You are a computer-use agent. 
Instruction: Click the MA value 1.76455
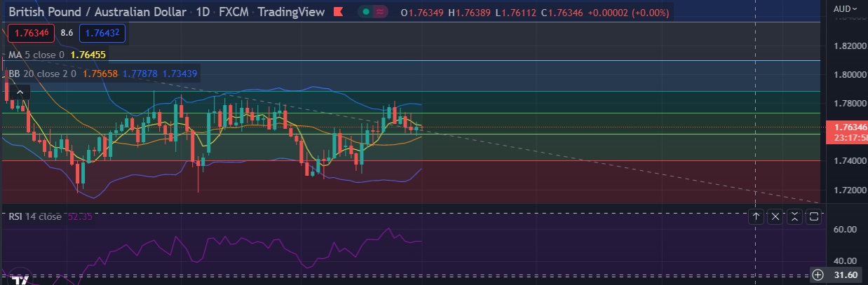pyautogui.click(x=88, y=55)
